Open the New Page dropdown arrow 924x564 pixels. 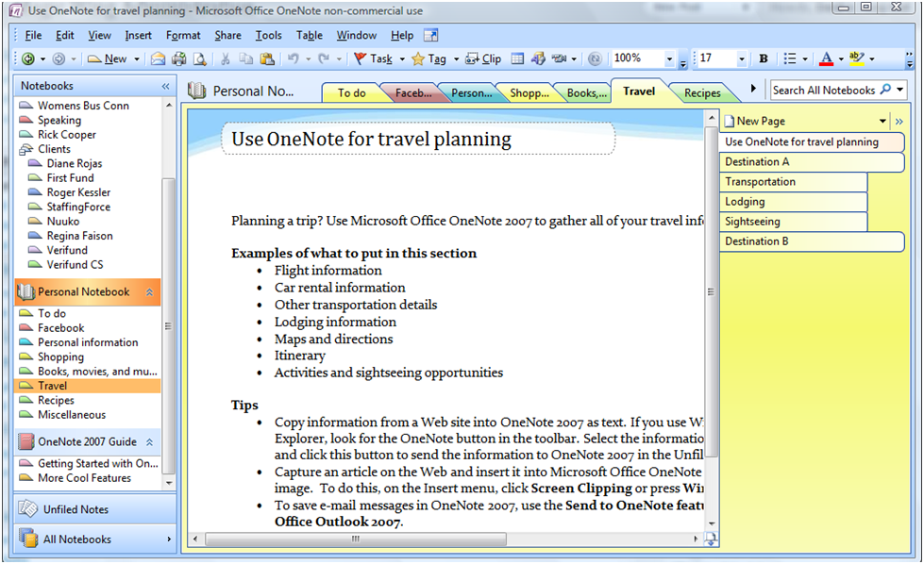pos(882,122)
